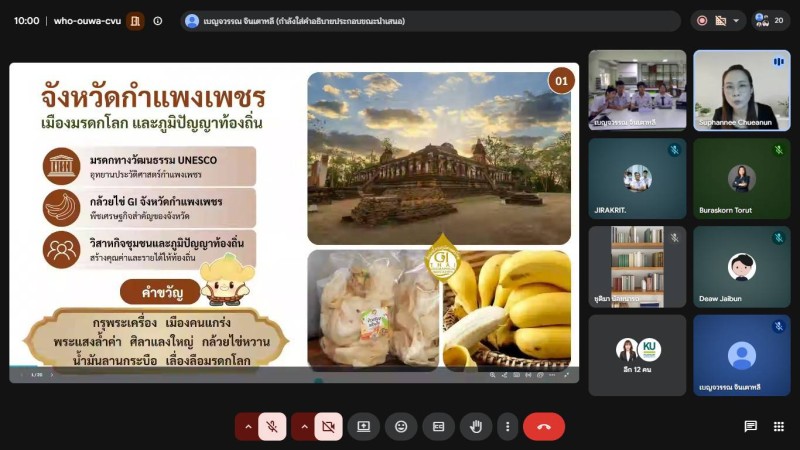Screen dimensions: 800x450
Task: Open the meeting details info icon
Action: 158,21
